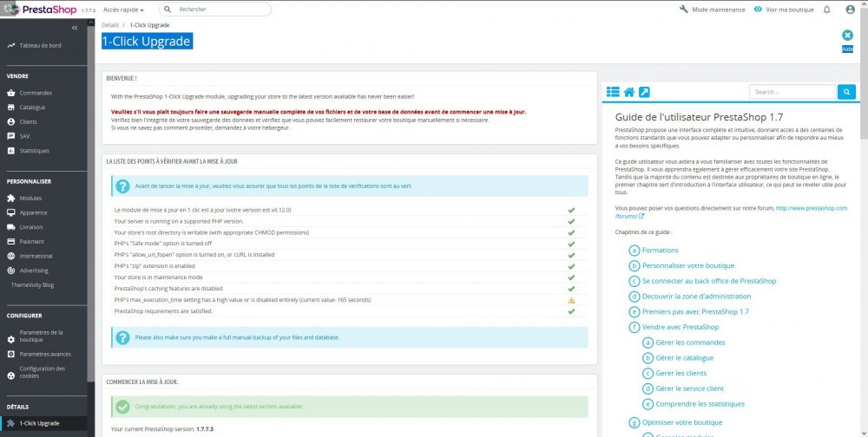Open Gérer les clients help link
The image size is (868, 437).
(681, 373)
